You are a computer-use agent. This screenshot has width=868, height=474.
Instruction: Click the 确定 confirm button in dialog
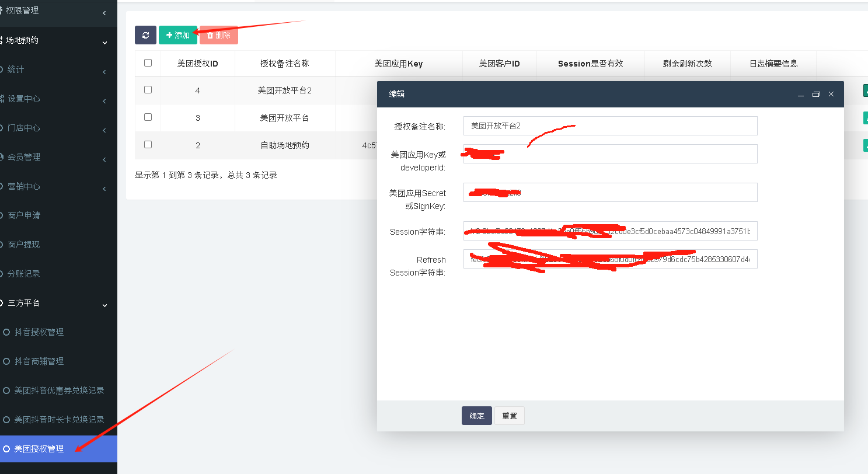(476, 416)
